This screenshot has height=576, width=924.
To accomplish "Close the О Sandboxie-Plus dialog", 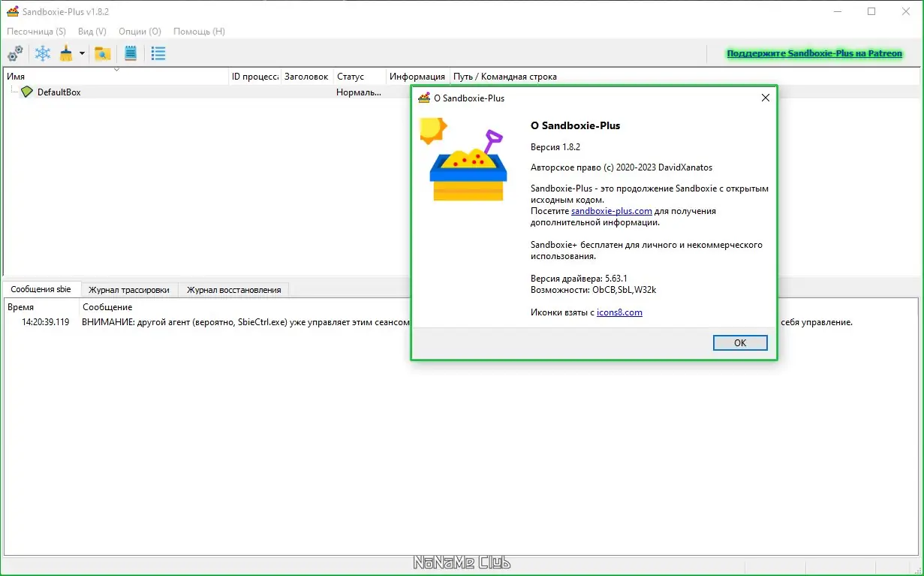I will point(766,98).
